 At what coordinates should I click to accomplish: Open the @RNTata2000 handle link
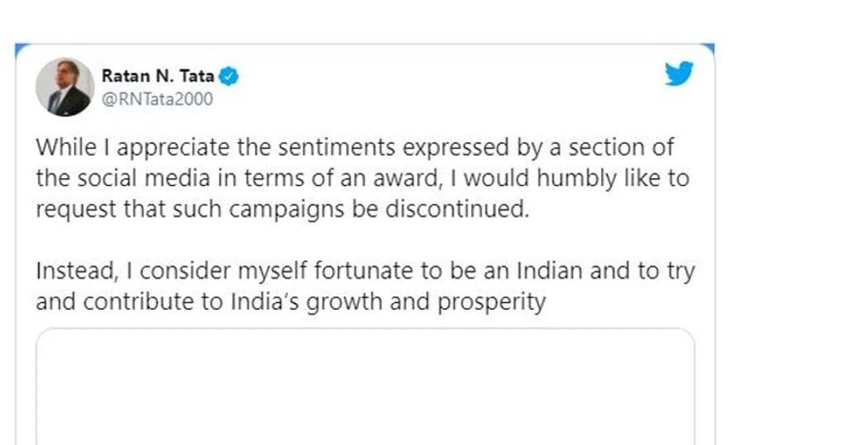click(157, 99)
